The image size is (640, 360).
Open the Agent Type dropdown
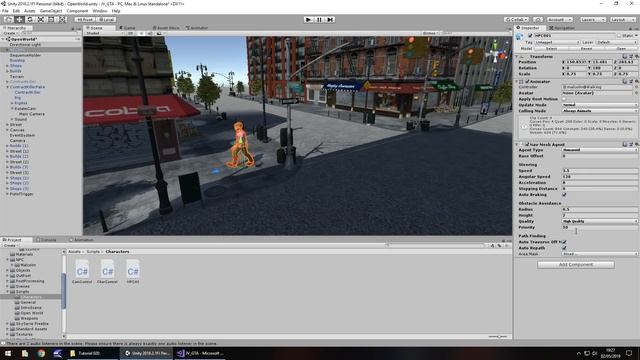click(x=600, y=150)
